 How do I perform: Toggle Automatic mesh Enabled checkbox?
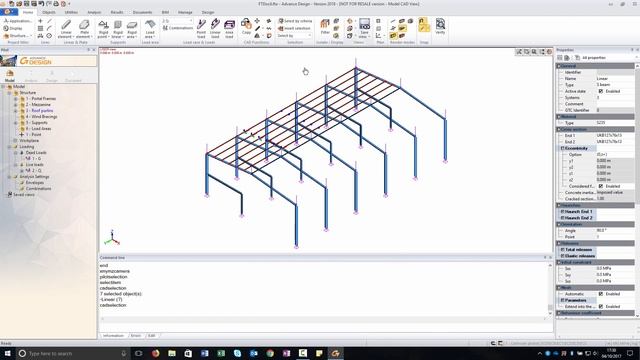600,294
